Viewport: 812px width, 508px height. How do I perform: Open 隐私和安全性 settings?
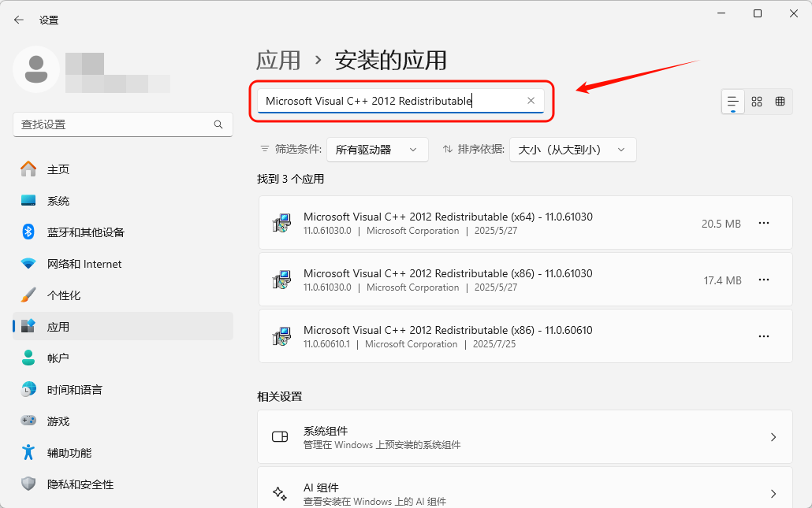(123, 484)
